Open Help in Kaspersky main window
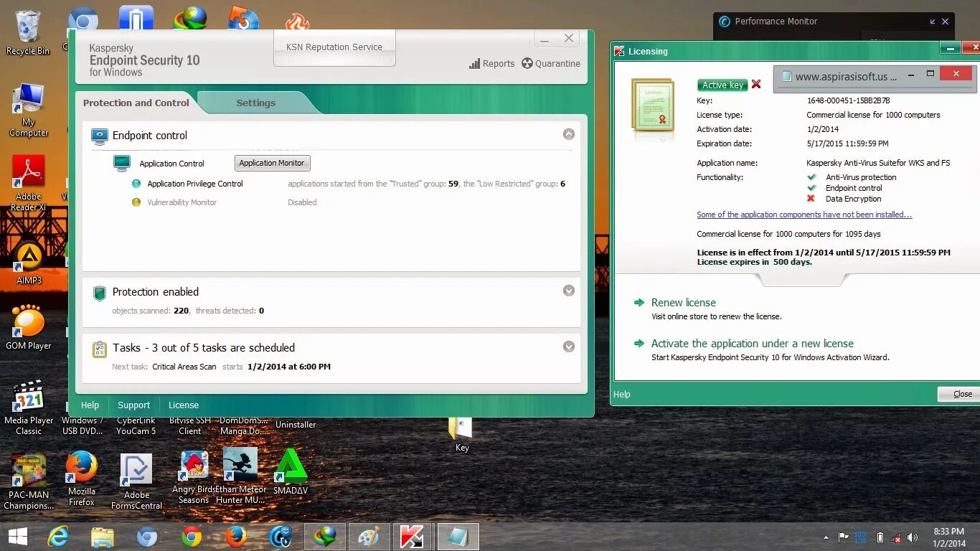 coord(90,405)
